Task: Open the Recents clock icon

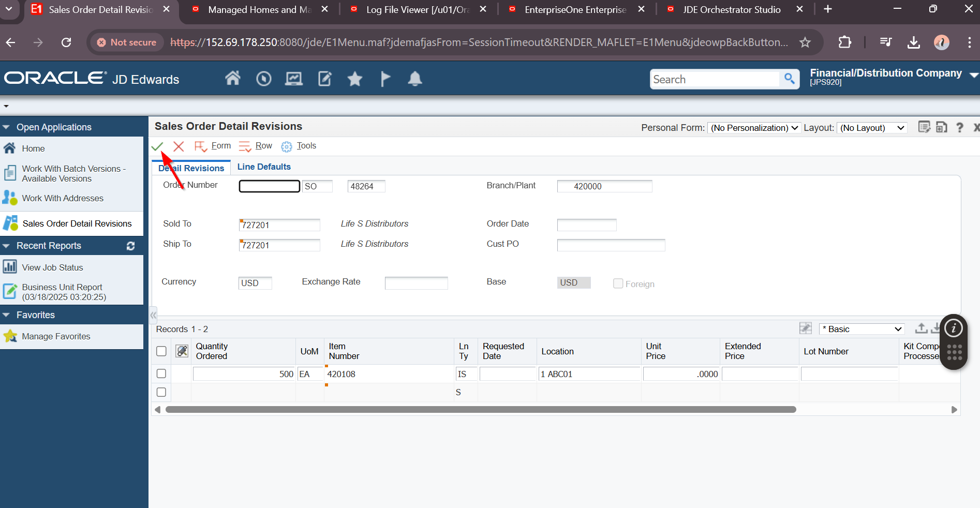Action: pyautogui.click(x=263, y=79)
